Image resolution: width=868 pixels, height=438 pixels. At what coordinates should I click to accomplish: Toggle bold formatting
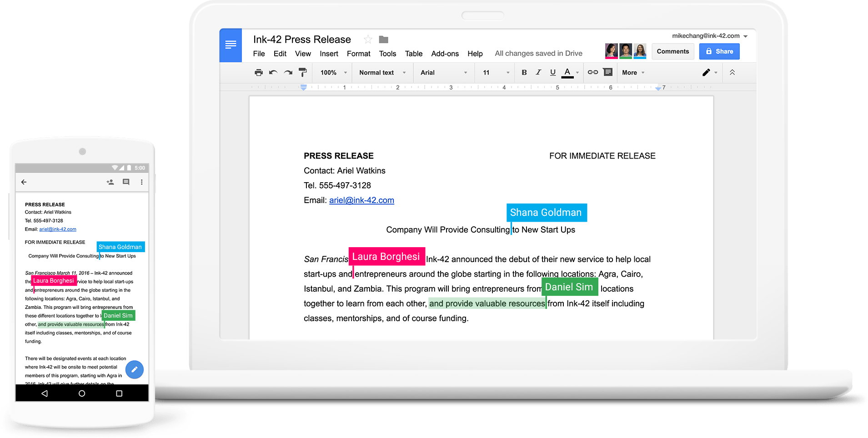pyautogui.click(x=524, y=72)
